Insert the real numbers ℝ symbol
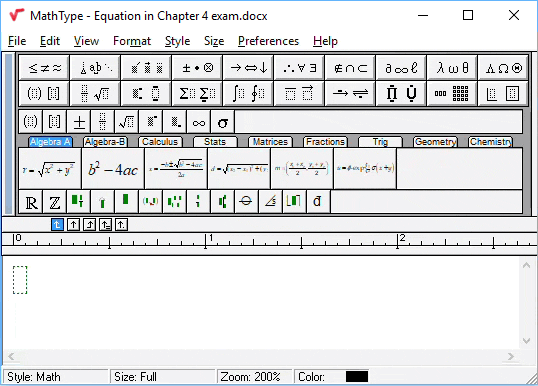 coord(31,201)
